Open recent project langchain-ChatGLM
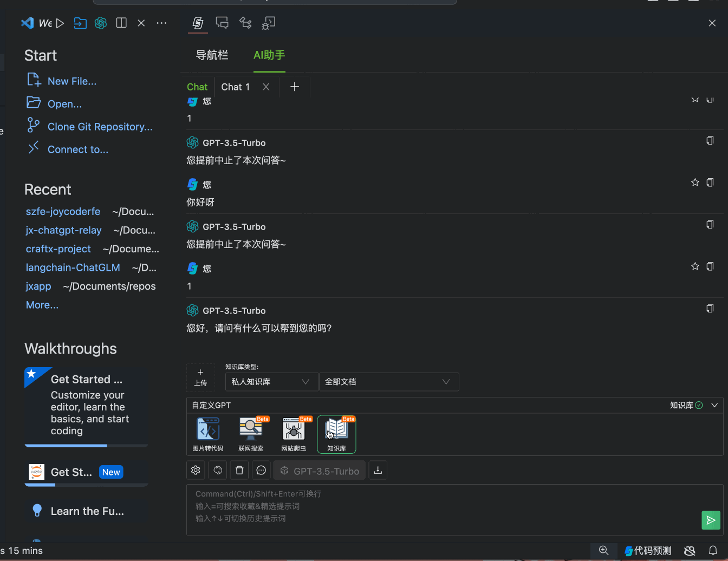The width and height of the screenshot is (728, 561). pos(73,268)
